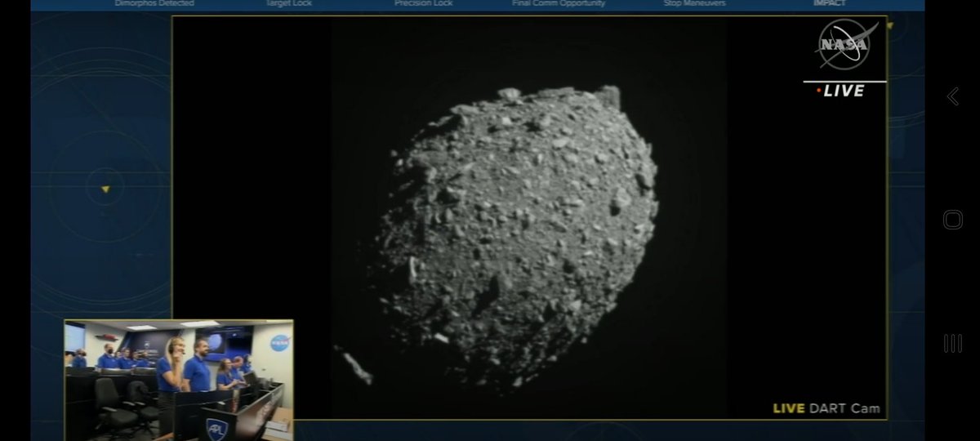Select the 'Final Comm Opportunity' timeline milestone
The image size is (980, 441).
(559, 4)
